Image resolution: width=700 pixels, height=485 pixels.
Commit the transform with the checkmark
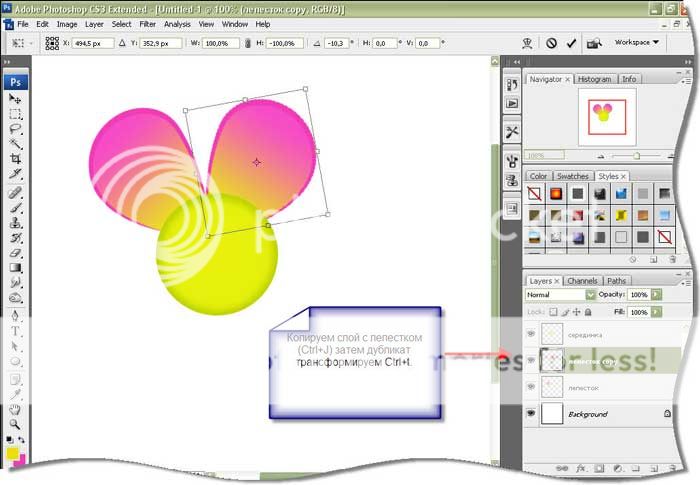571,43
